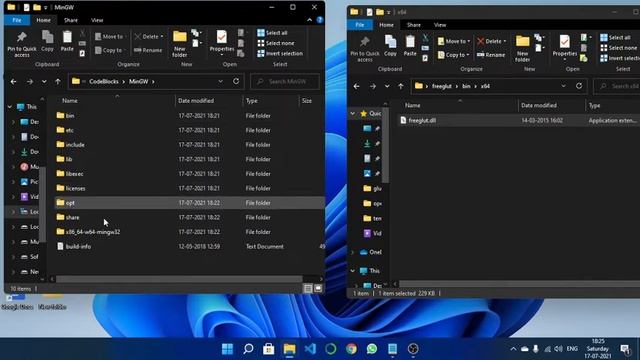
Task: Click Move to in MinGW window ribbon
Action: 110,37
